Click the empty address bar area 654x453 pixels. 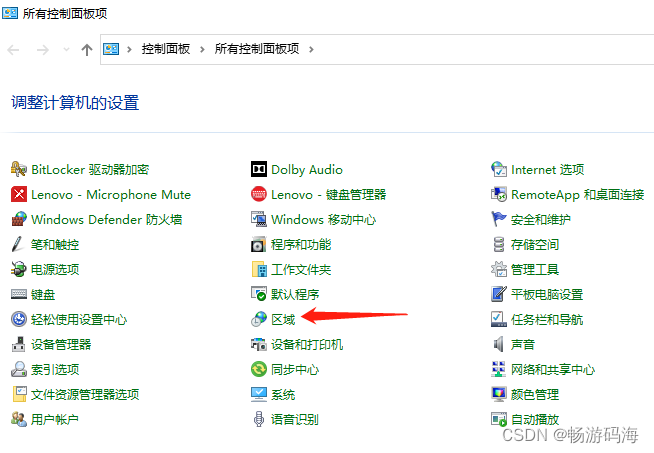tap(484, 50)
